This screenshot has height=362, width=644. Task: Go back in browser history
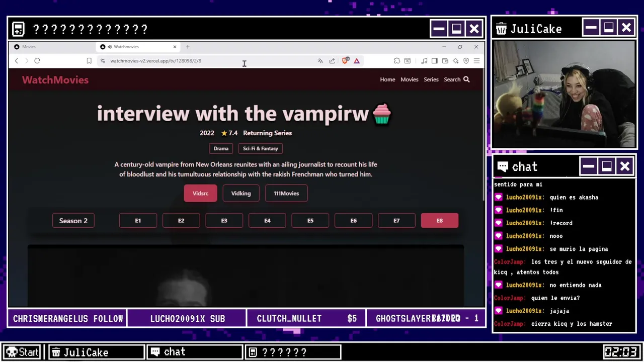click(x=16, y=61)
